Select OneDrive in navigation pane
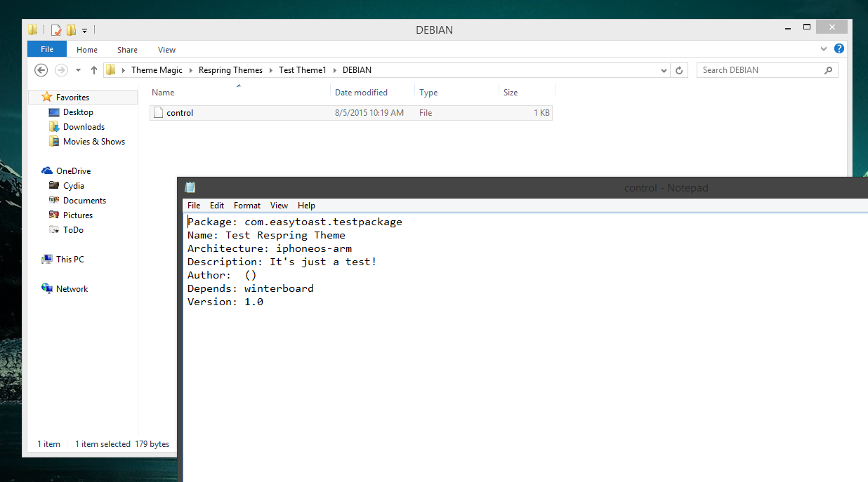This screenshot has height=482, width=868. [x=73, y=171]
